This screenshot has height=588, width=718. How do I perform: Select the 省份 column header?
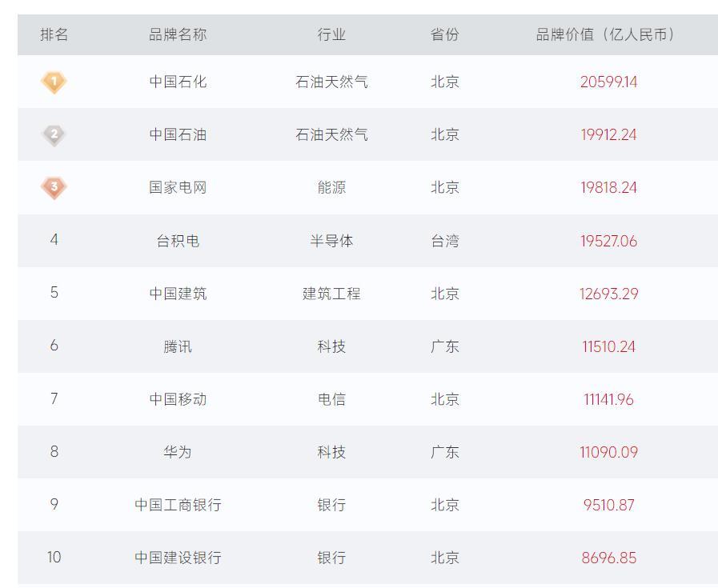tap(444, 34)
